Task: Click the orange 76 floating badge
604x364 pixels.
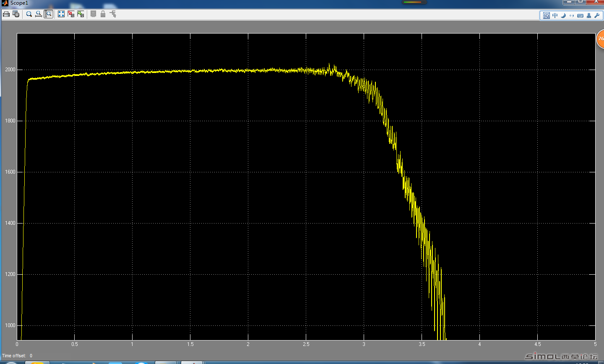Action: 600,39
